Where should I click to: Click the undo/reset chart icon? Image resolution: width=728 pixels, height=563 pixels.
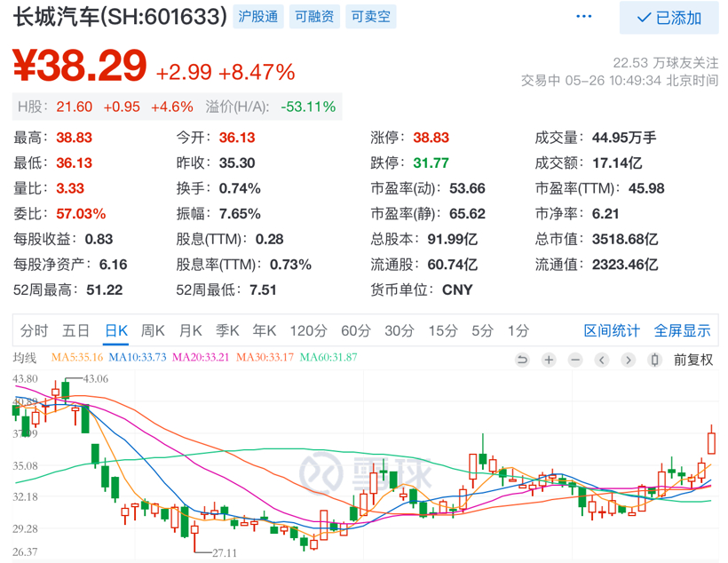(522, 360)
